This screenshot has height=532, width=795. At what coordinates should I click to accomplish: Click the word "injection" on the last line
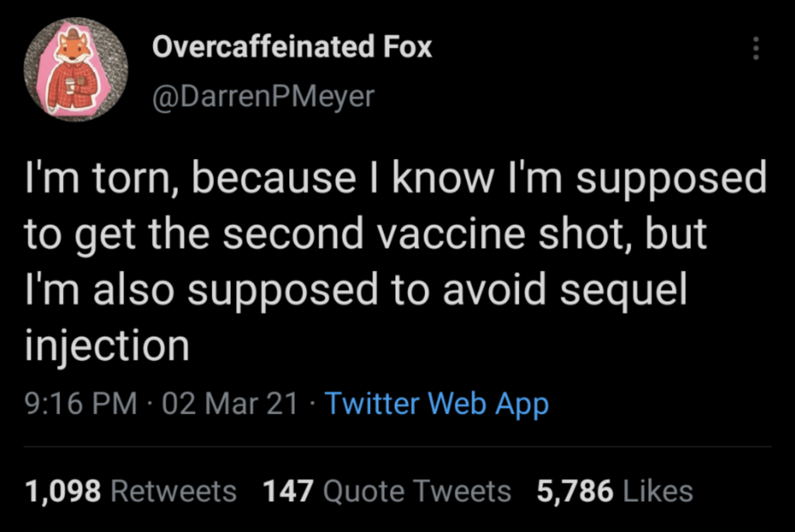(x=107, y=346)
